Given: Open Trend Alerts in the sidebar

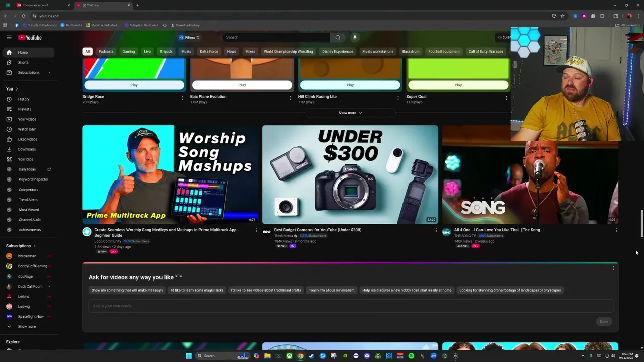Looking at the screenshot, I should tap(29, 200).
